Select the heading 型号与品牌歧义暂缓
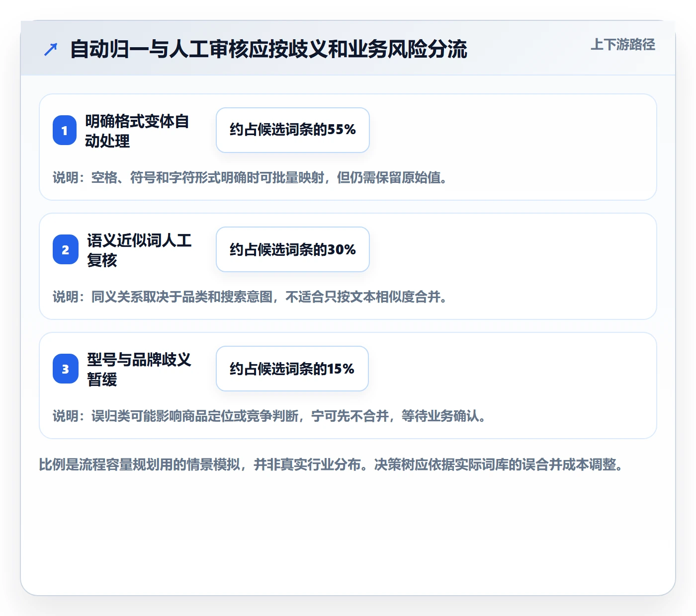696x616 pixels. pyautogui.click(x=139, y=369)
